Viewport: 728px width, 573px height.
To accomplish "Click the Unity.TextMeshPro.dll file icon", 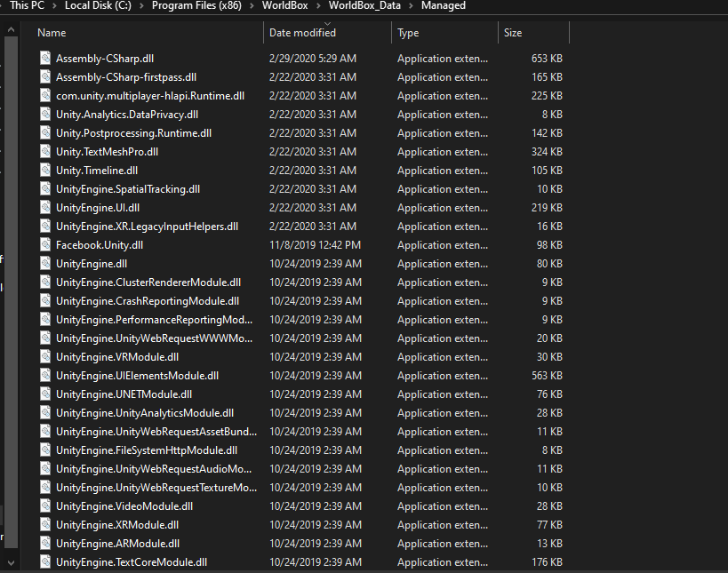I will 45,151.
